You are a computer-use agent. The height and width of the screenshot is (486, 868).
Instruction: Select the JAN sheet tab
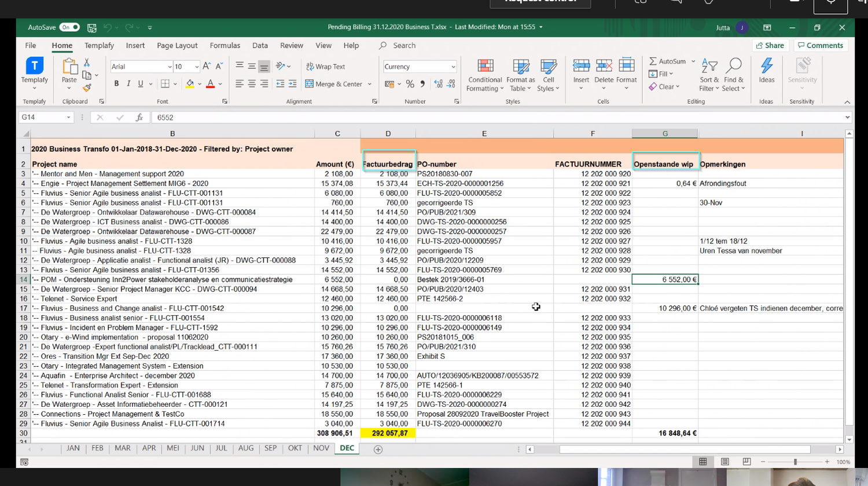tap(73, 448)
